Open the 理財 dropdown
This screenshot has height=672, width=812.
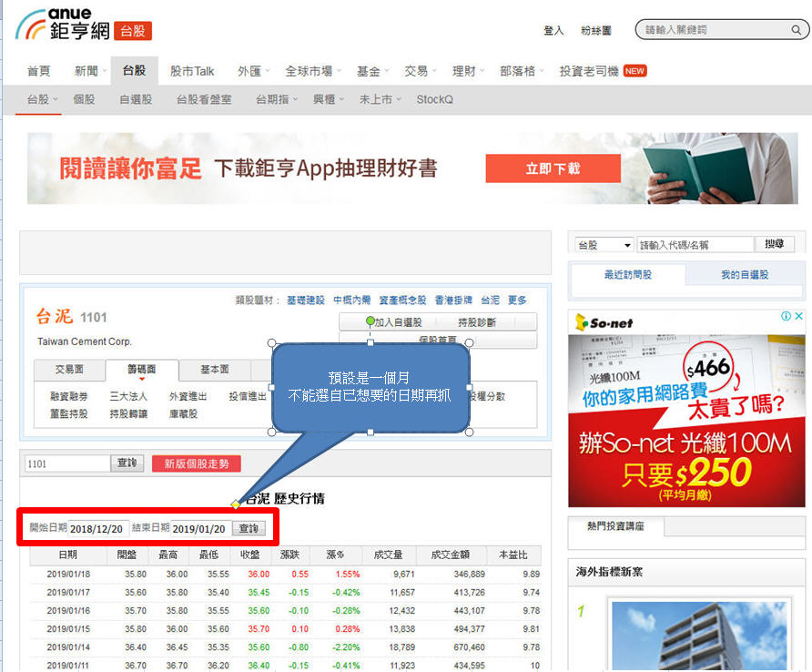point(468,71)
